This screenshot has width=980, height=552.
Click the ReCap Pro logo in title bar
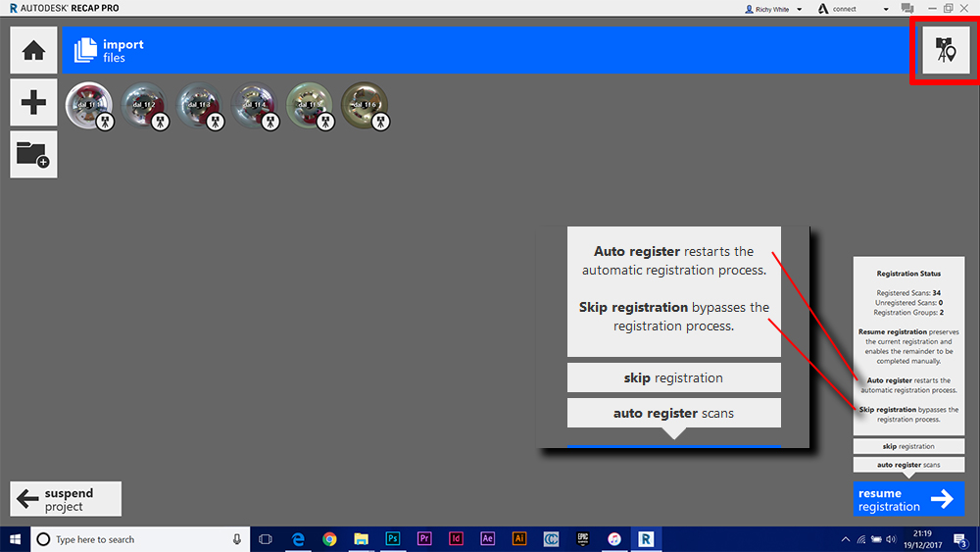pyautogui.click(x=13, y=8)
